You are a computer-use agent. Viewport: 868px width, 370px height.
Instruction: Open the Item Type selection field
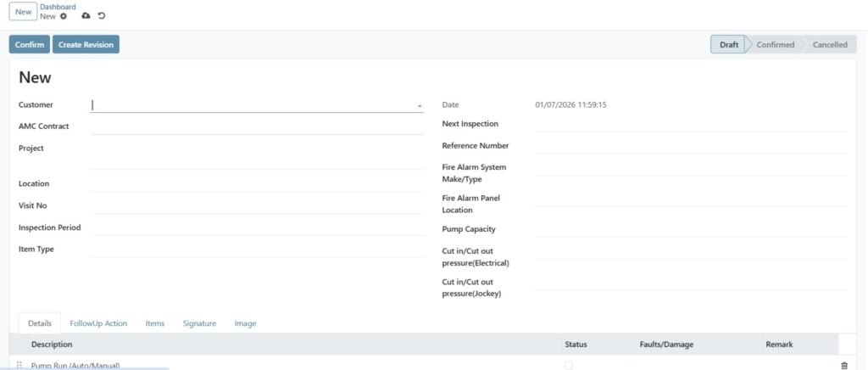(x=256, y=249)
